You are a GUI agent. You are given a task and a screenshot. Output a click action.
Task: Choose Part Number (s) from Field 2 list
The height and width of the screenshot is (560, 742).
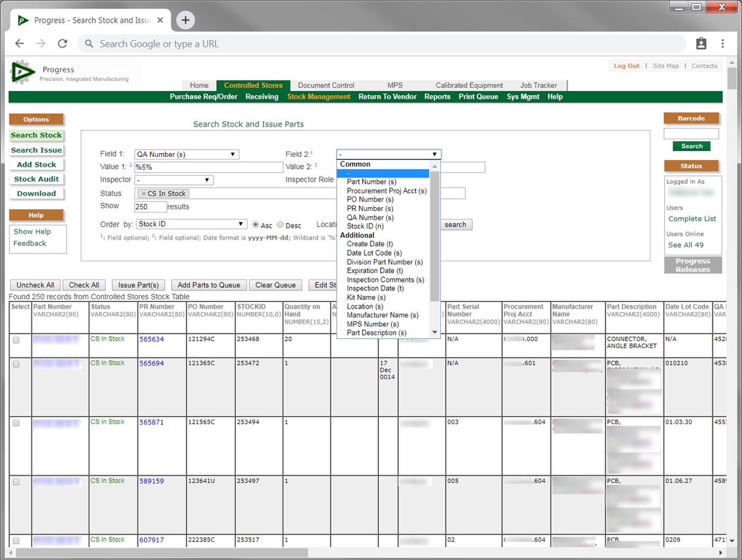(x=371, y=182)
